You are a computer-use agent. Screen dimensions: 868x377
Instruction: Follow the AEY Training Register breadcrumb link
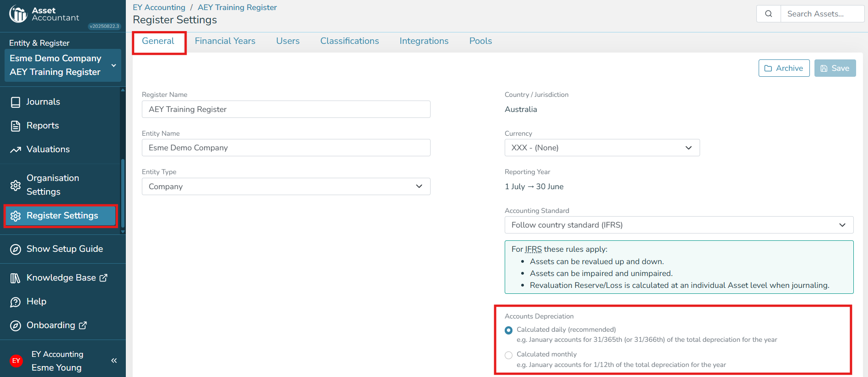(237, 7)
